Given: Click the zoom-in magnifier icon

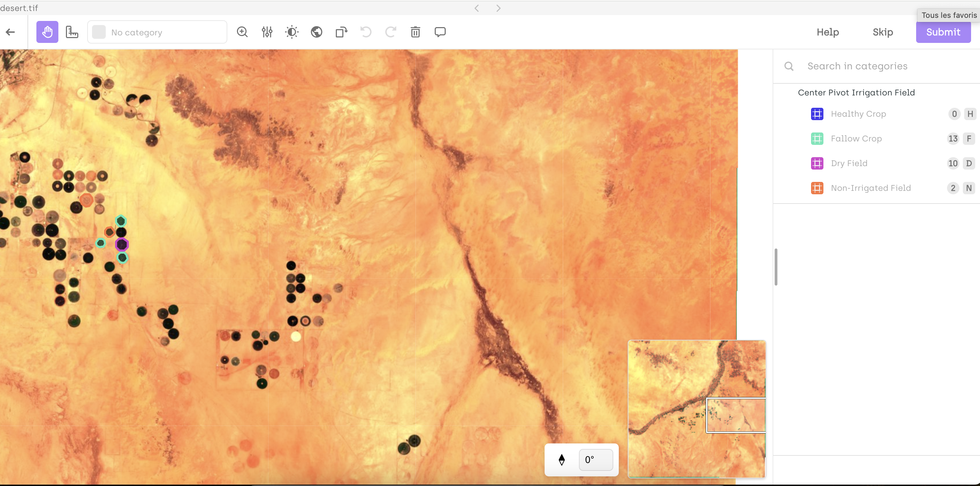Looking at the screenshot, I should click(x=242, y=32).
